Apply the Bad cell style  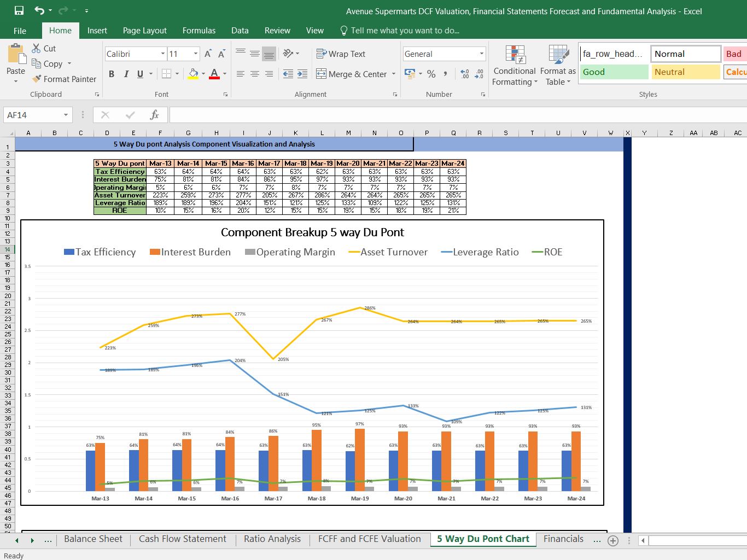[736, 54]
